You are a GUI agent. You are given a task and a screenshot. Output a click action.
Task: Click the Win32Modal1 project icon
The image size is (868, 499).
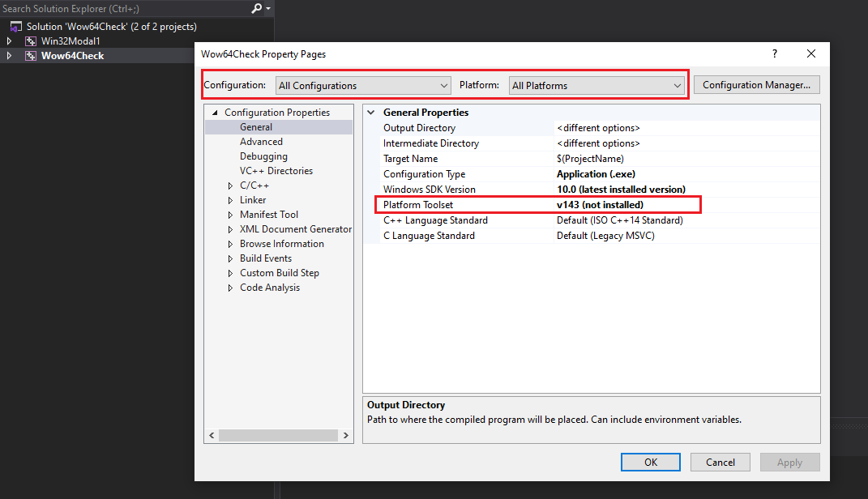(31, 41)
